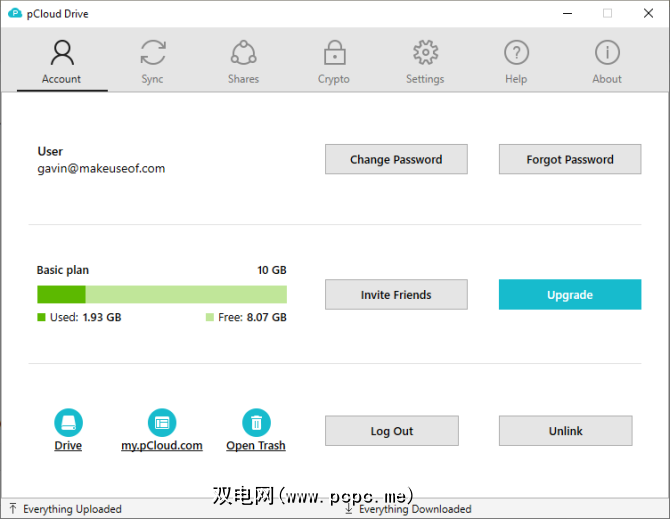
Task: Click the Settings gear icon
Action: (x=426, y=53)
